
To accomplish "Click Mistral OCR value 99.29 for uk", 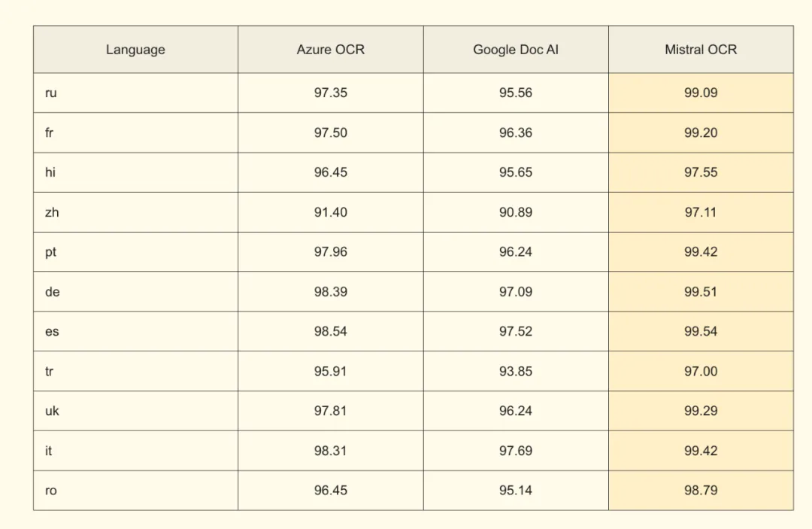I will (701, 411).
